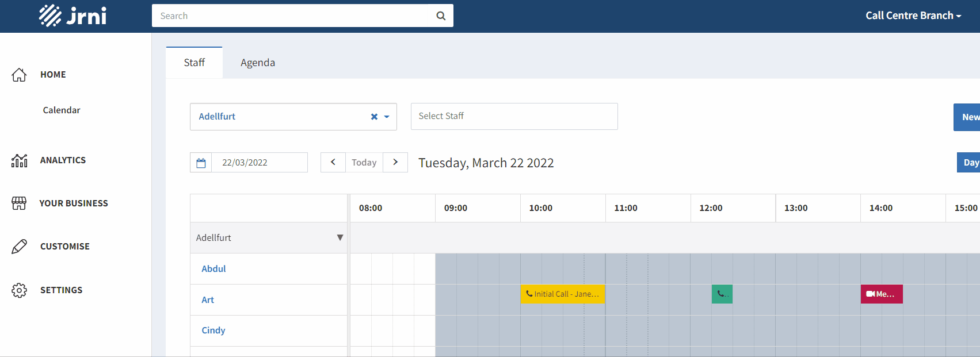Image resolution: width=980 pixels, height=357 pixels.
Task: Go to the next day arrow
Action: tap(395, 163)
